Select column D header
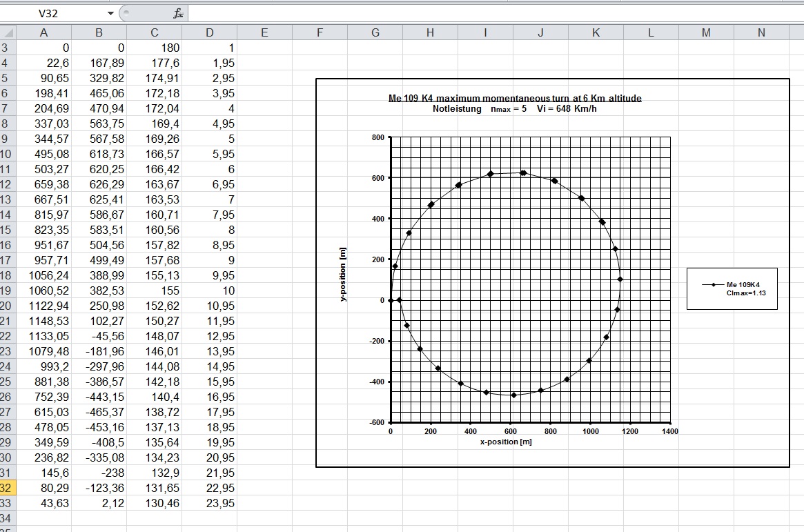The height and width of the screenshot is (532, 804). tap(210, 33)
